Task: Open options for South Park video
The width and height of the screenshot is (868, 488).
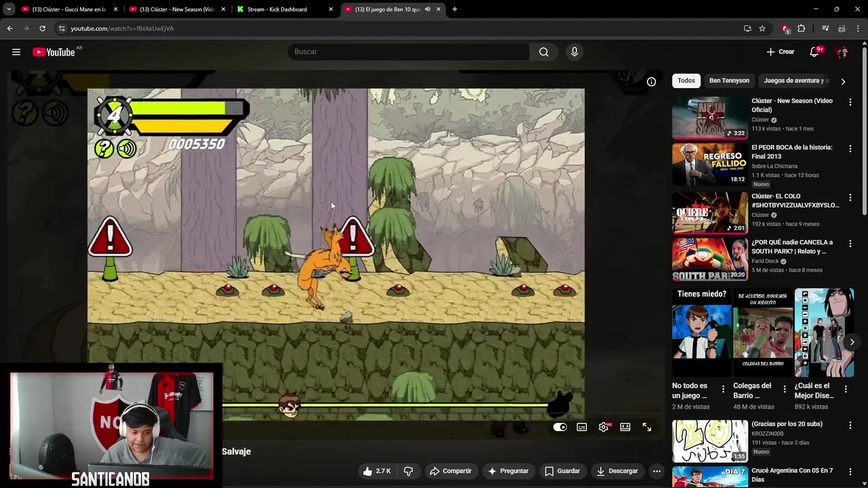Action: tap(850, 243)
